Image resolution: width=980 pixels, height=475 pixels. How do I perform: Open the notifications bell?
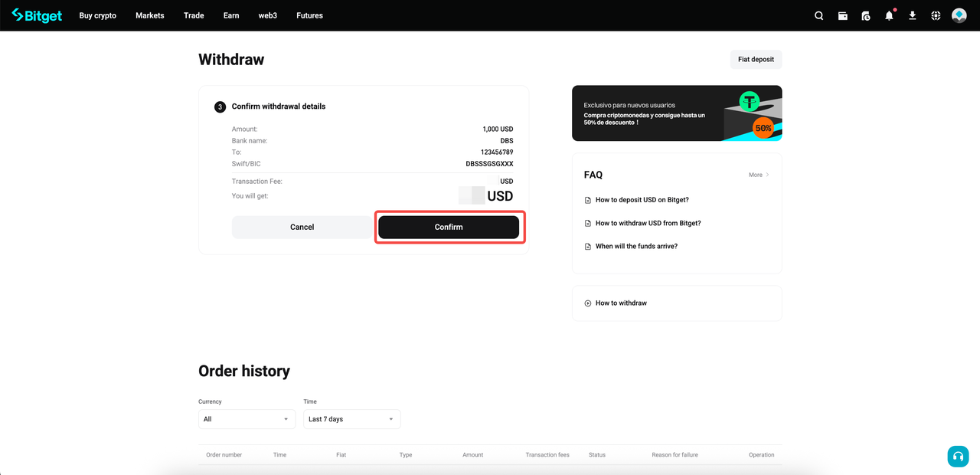click(889, 15)
